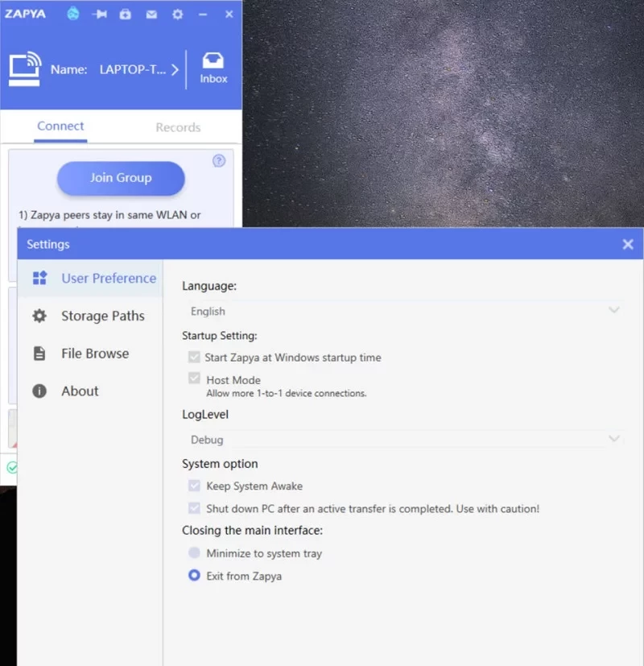Open the envelope message icon

[x=151, y=14]
